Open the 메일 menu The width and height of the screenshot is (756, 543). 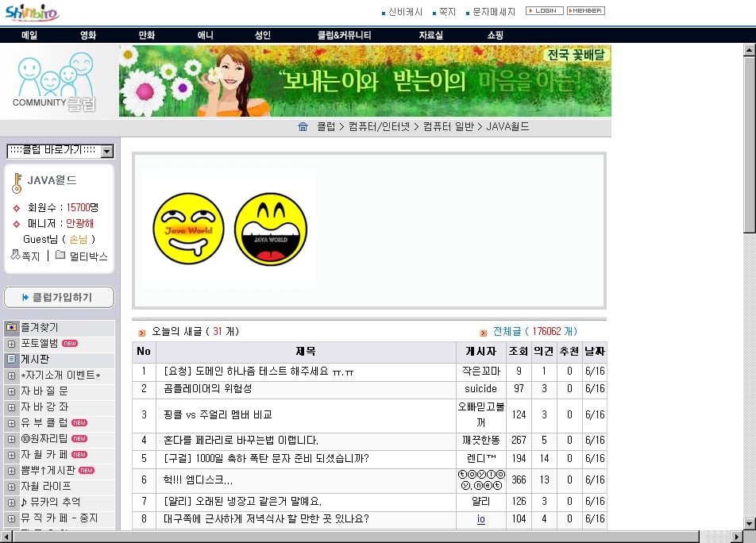click(x=29, y=35)
